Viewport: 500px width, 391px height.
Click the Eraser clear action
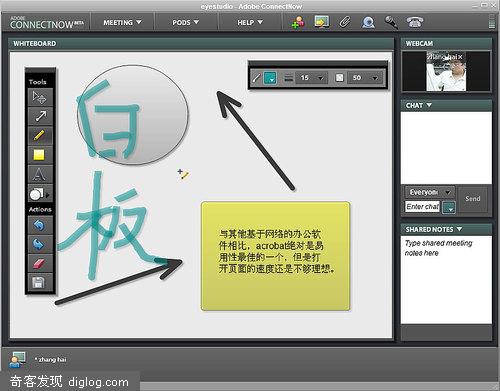40,264
